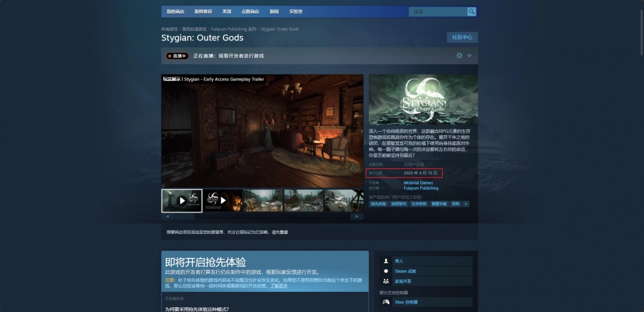This screenshot has height=312, width=644.
Task: Open the 新闻 menu
Action: [274, 11]
